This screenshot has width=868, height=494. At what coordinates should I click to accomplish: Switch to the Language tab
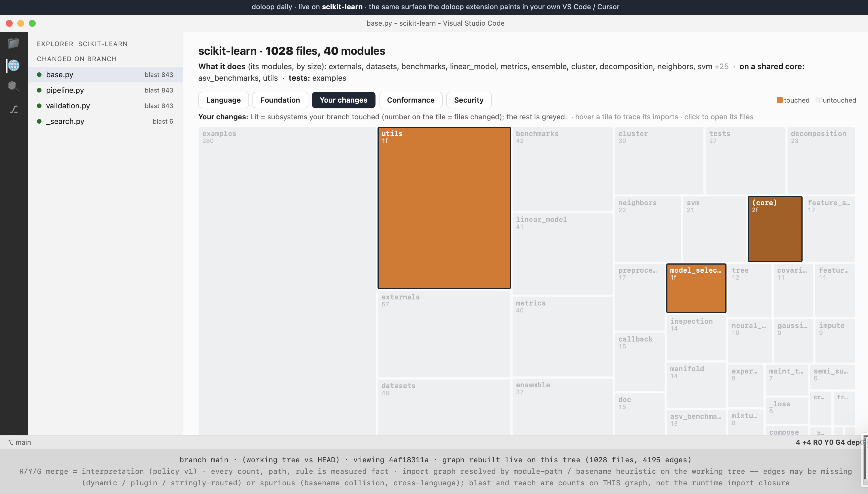(224, 100)
